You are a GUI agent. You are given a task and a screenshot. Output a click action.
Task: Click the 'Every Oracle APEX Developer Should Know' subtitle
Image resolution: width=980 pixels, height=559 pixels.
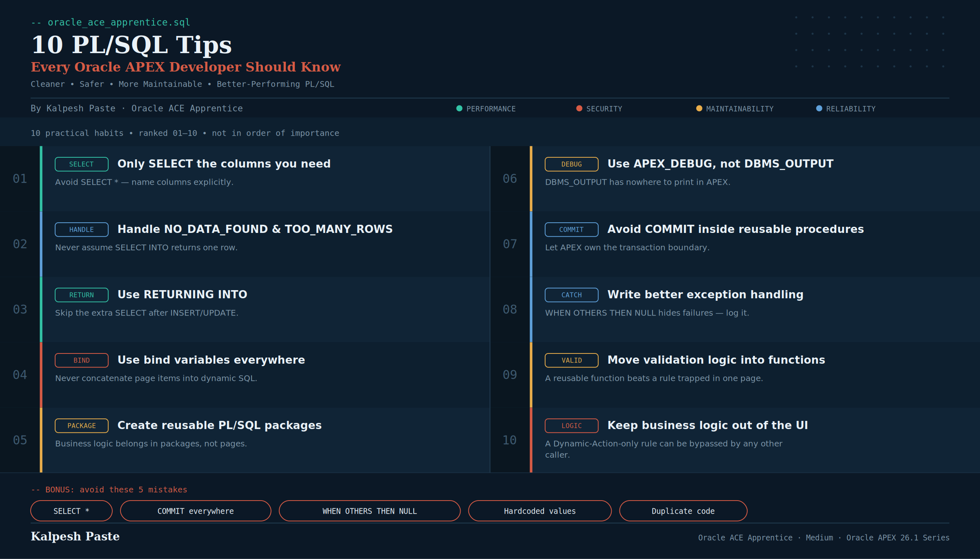point(186,67)
